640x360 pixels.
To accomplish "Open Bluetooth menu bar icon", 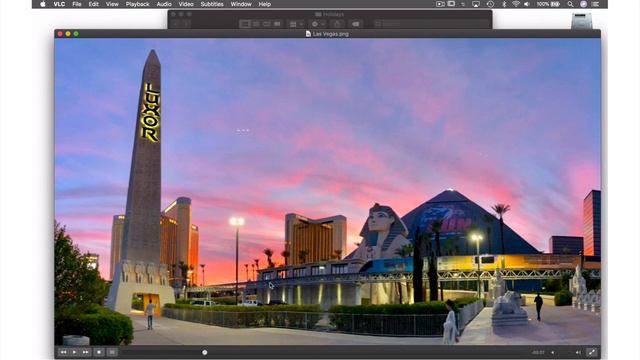I will coord(504,4).
